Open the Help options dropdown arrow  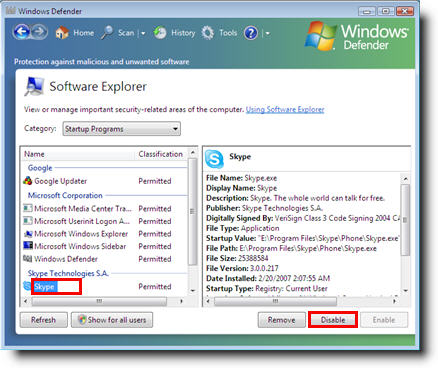click(267, 33)
